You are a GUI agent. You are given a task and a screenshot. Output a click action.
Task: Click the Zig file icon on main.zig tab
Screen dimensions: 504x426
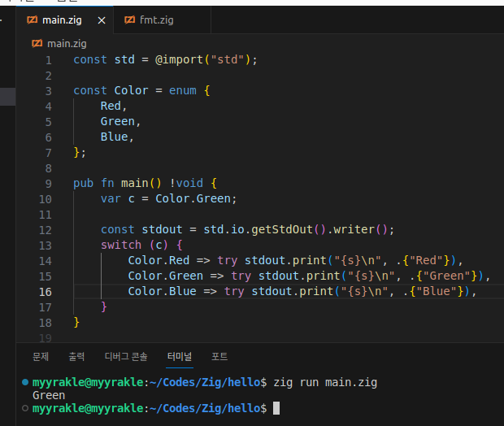(33, 20)
